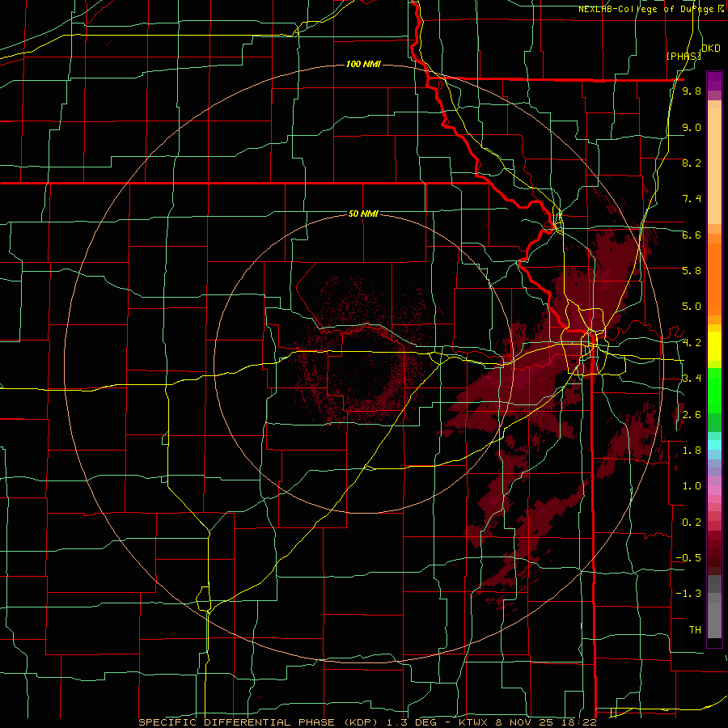
Task: Click the 50 NMI range ring label
Action: click(363, 214)
